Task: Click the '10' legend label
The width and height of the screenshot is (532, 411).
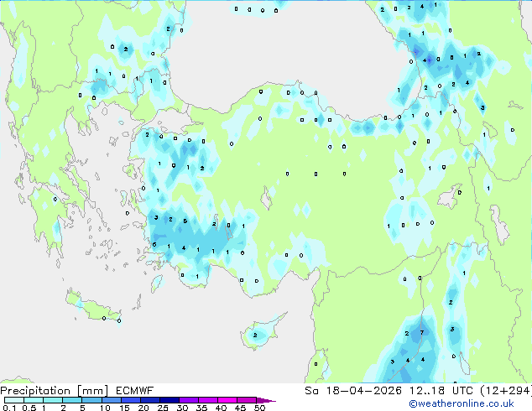Action: point(105,408)
